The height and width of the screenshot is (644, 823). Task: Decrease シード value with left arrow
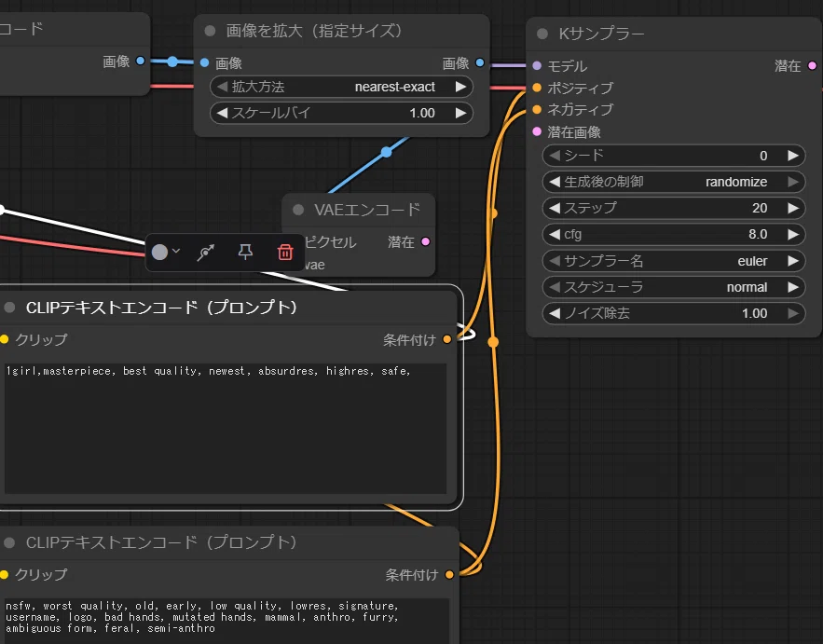(555, 156)
